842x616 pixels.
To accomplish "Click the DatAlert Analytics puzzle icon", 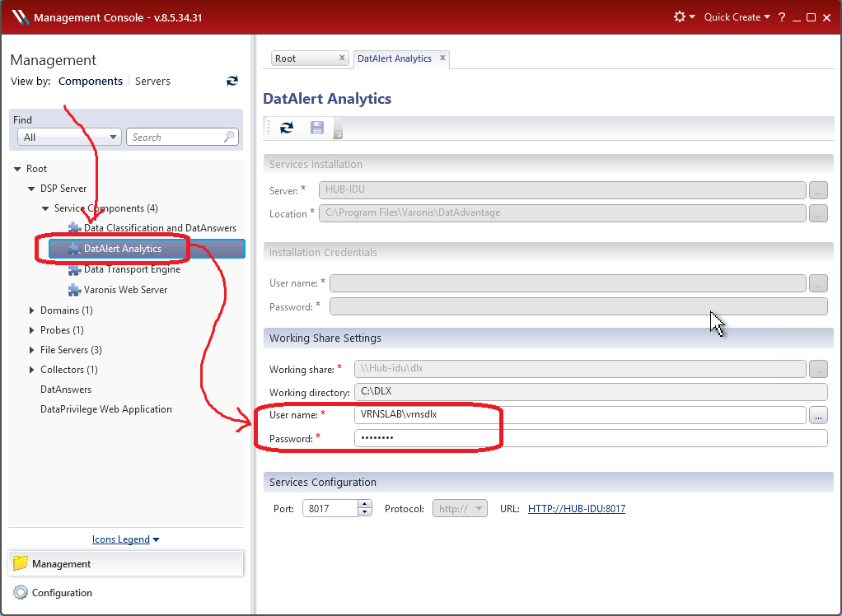I will [x=75, y=249].
